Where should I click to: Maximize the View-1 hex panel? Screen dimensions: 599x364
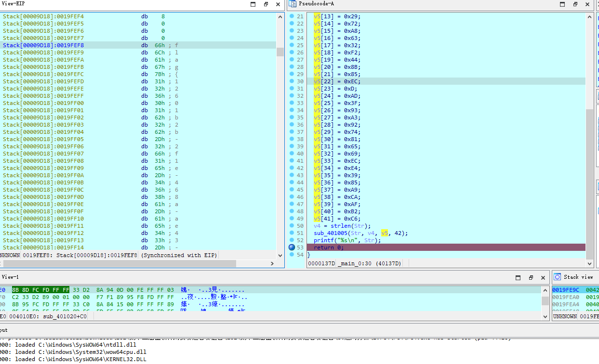coord(519,277)
